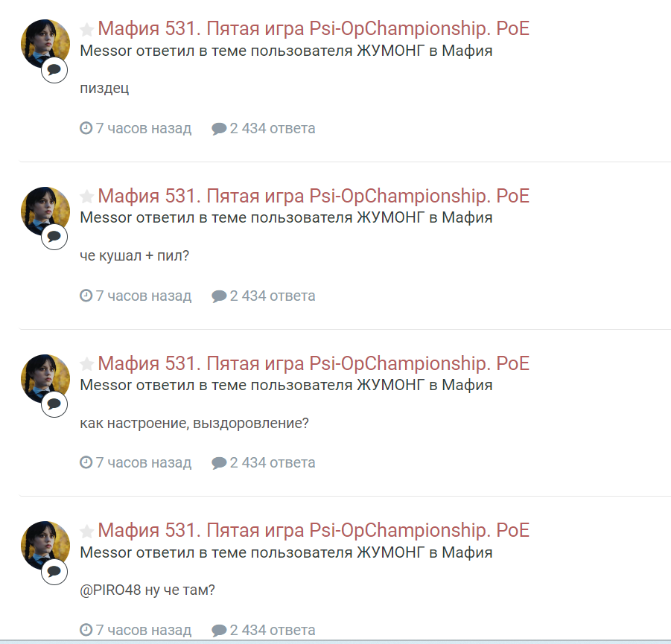Click the star icon of the second post
The width and height of the screenshot is (671, 644).
point(87,197)
